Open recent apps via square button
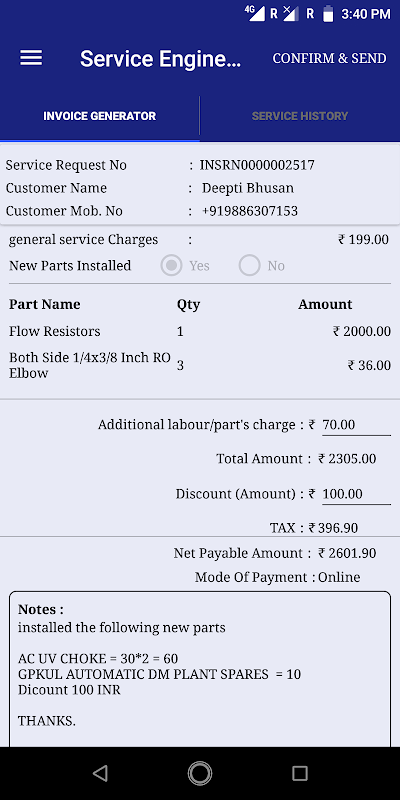Viewport: 400px width, 800px height. (x=299, y=773)
